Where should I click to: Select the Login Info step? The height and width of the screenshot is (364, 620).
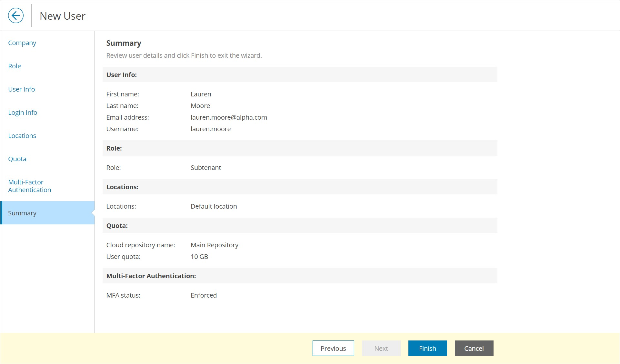(x=23, y=113)
